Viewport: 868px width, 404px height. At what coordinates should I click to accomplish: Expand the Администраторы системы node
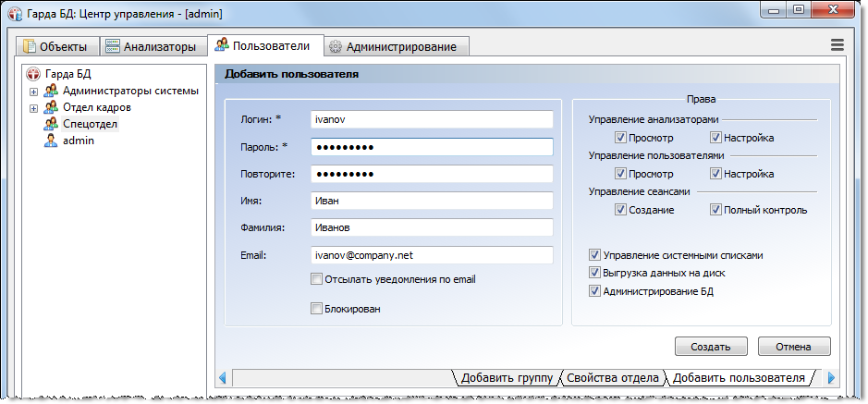[x=34, y=92]
